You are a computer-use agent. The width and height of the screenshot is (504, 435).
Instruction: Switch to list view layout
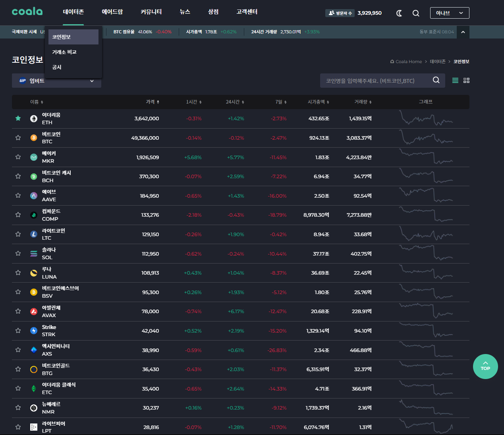pos(455,81)
